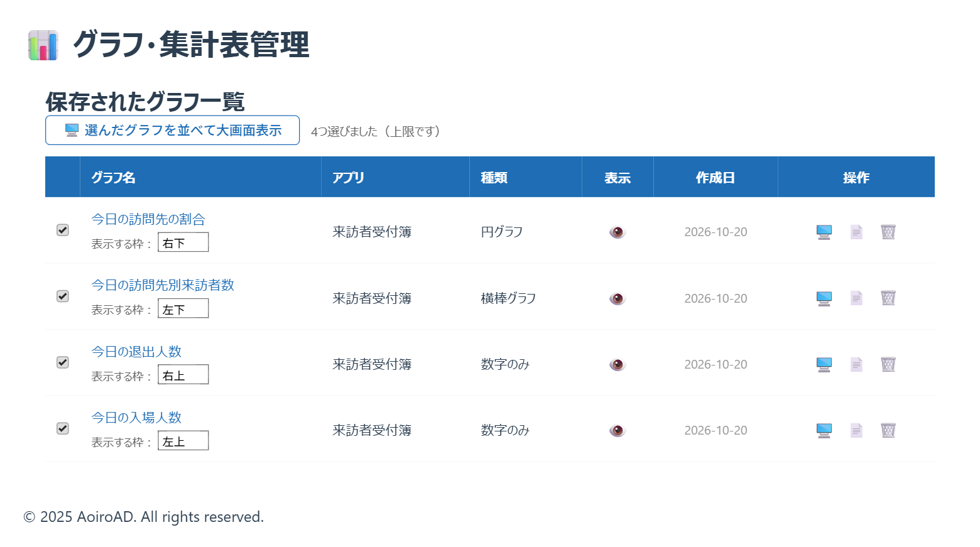Delete 今日の訪問先の割合 with trash icon
Viewport: 980px width, 547px height.
point(888,232)
